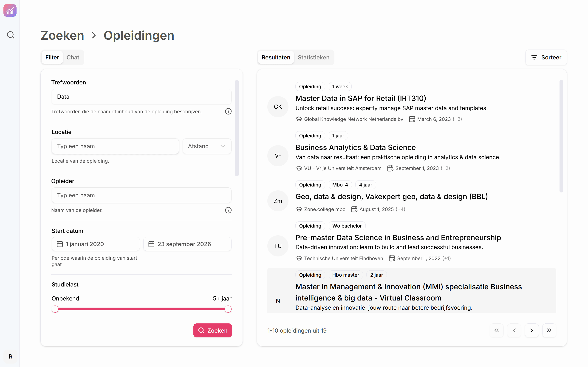Image resolution: width=588 pixels, height=367 pixels.
Task: Open start date picker 1 januari 2020
Action: (x=96, y=244)
